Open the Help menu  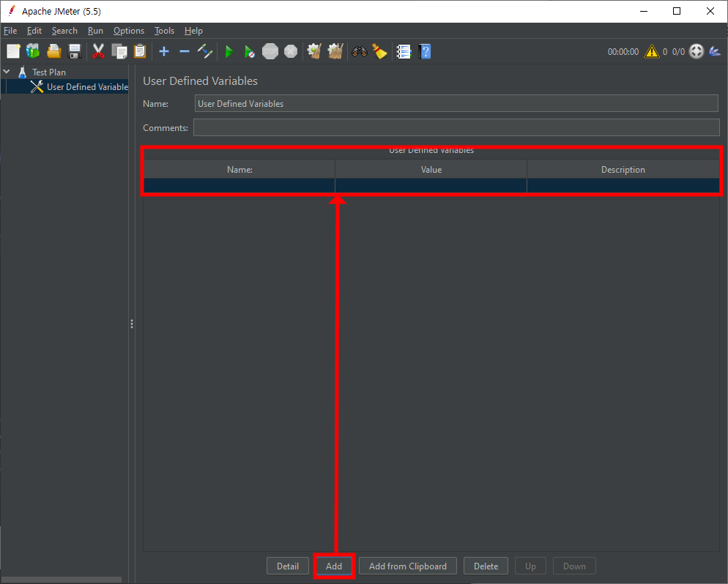pos(193,31)
